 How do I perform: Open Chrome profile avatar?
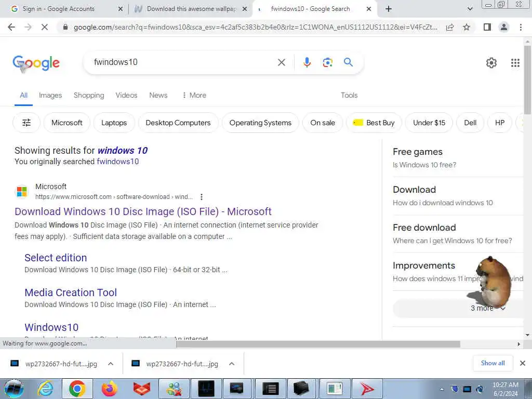click(504, 27)
